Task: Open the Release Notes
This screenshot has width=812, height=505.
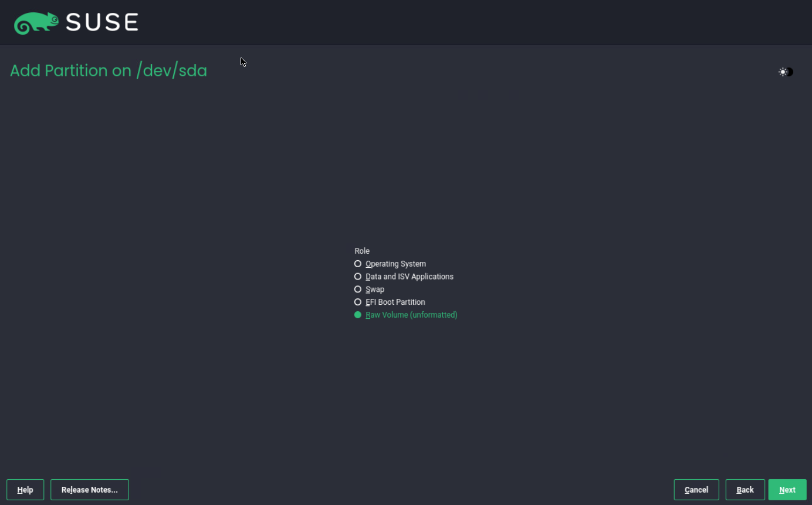Action: coord(90,490)
